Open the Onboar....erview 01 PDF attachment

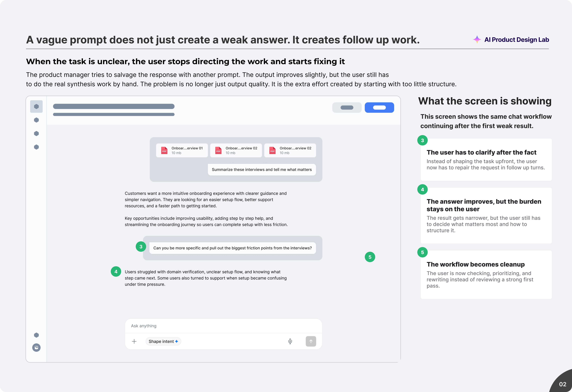(182, 150)
